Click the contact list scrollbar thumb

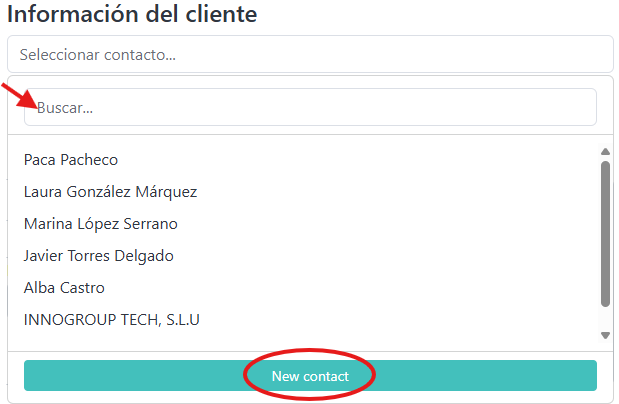click(605, 232)
